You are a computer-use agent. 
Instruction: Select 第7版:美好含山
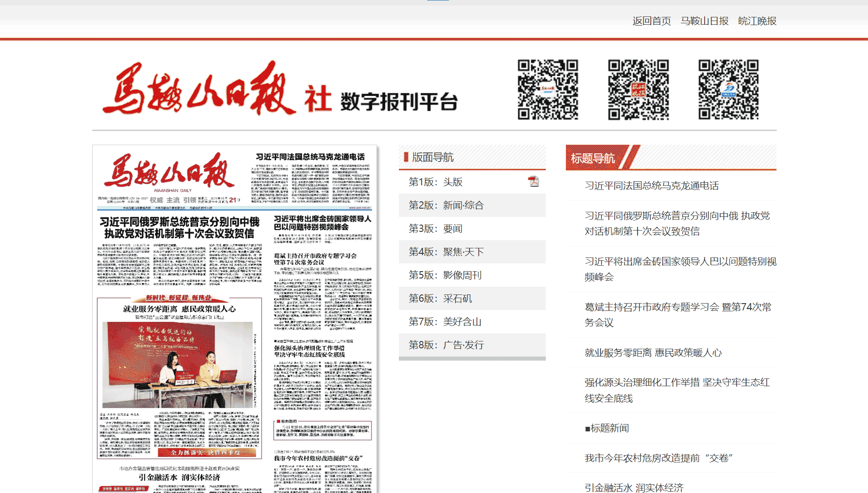tap(445, 321)
